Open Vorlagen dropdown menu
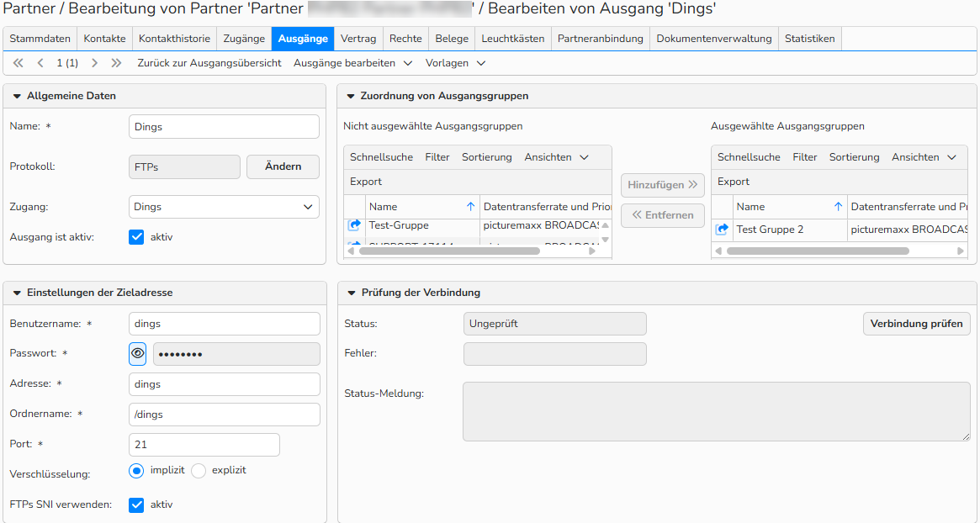Screen dimensions: 980x523 tap(455, 63)
